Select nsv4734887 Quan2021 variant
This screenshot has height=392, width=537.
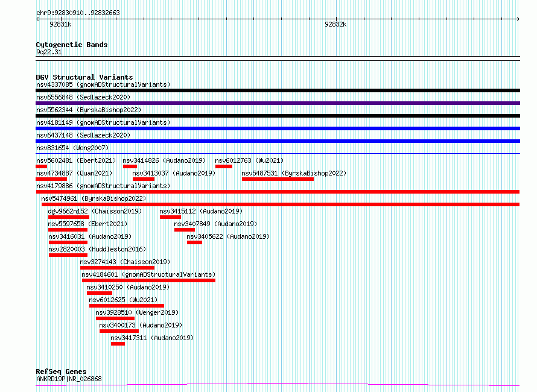(x=74, y=173)
